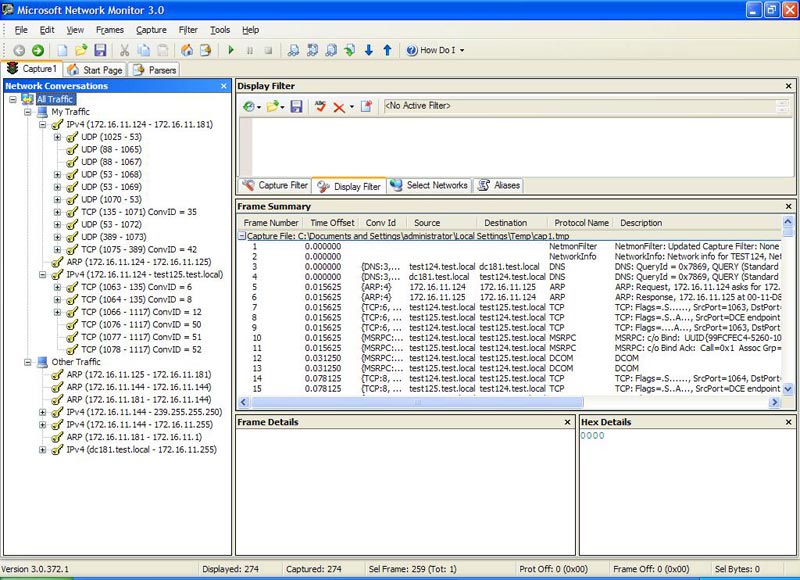Collapse the My Traffic tree node
Image resolution: width=800 pixels, height=580 pixels.
point(28,112)
